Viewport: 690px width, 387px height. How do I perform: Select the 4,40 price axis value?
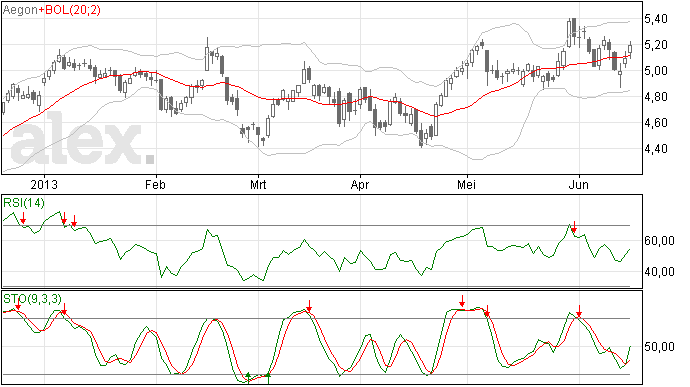tap(656, 148)
